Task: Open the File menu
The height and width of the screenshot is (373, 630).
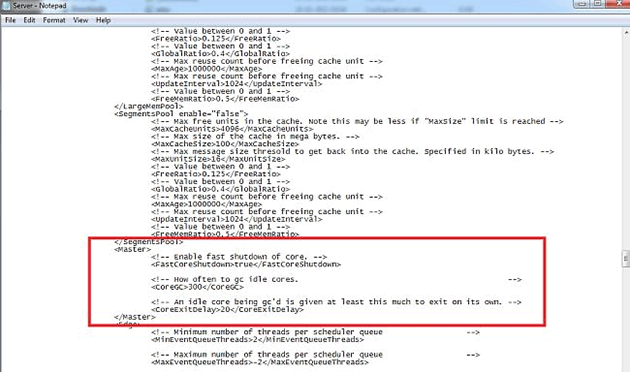Action: pyautogui.click(x=10, y=20)
